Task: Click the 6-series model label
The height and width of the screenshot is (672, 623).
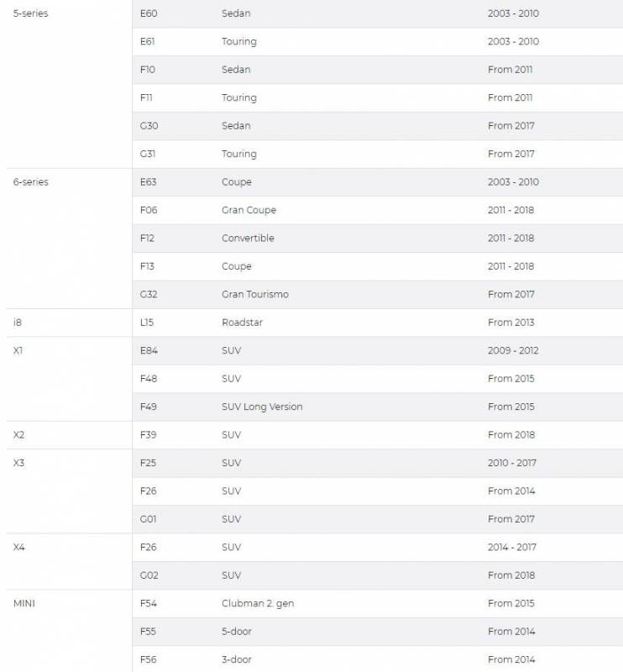Action: [x=30, y=181]
